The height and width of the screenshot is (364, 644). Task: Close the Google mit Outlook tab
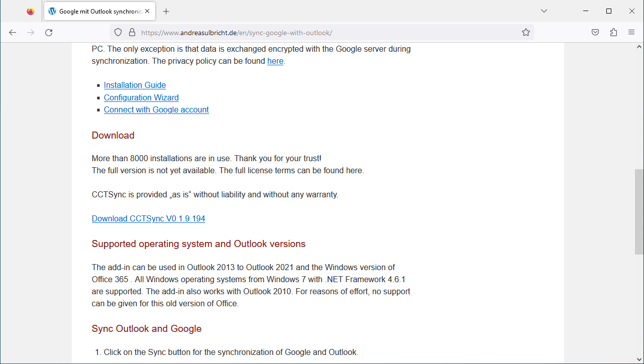click(x=147, y=11)
